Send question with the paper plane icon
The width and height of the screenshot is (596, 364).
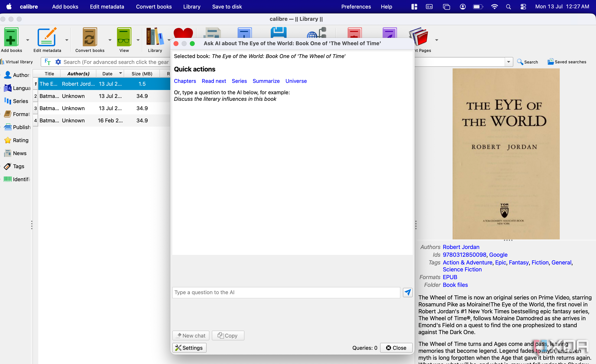408,293
